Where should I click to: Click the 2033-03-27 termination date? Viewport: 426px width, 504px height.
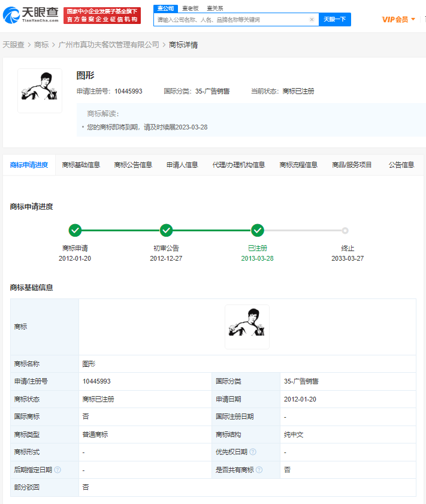(348, 258)
